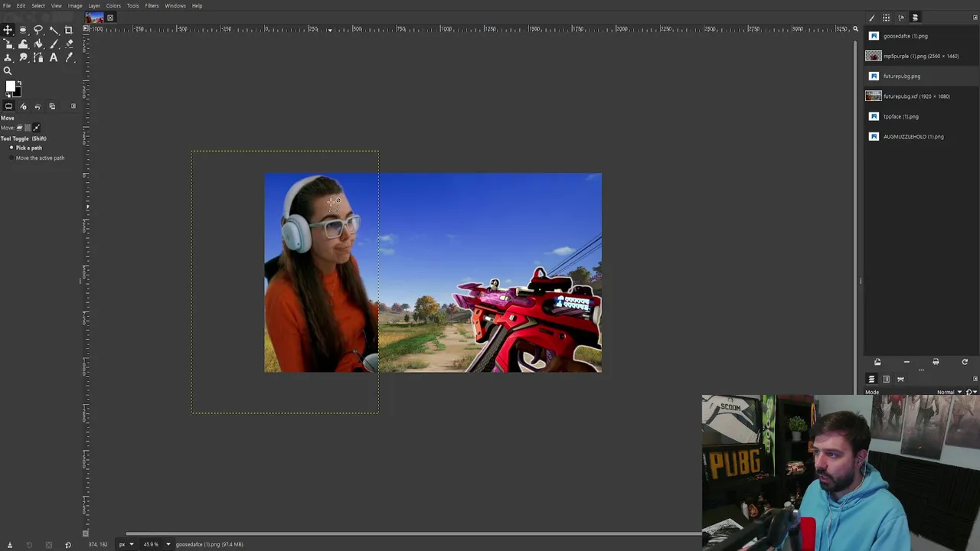The height and width of the screenshot is (551, 980).
Task: Open canvas menu arrow at ruler corner
Action: click(87, 29)
